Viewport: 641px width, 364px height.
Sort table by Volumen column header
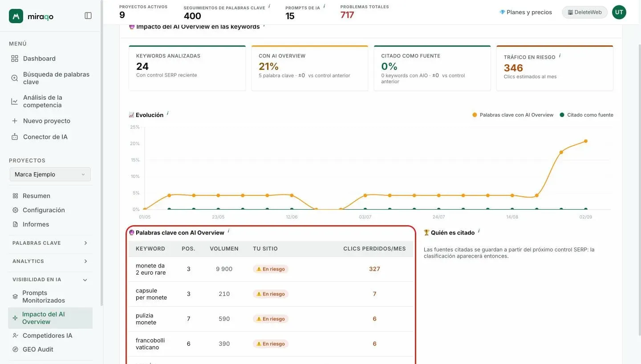click(224, 249)
